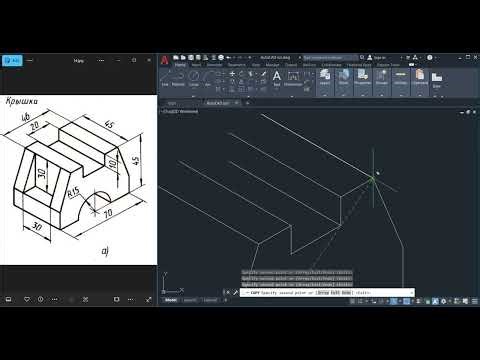Image resolution: width=480 pixels, height=360 pixels.
Task: Click the New drawing icon in quick access toolbar
Action: (x=176, y=58)
